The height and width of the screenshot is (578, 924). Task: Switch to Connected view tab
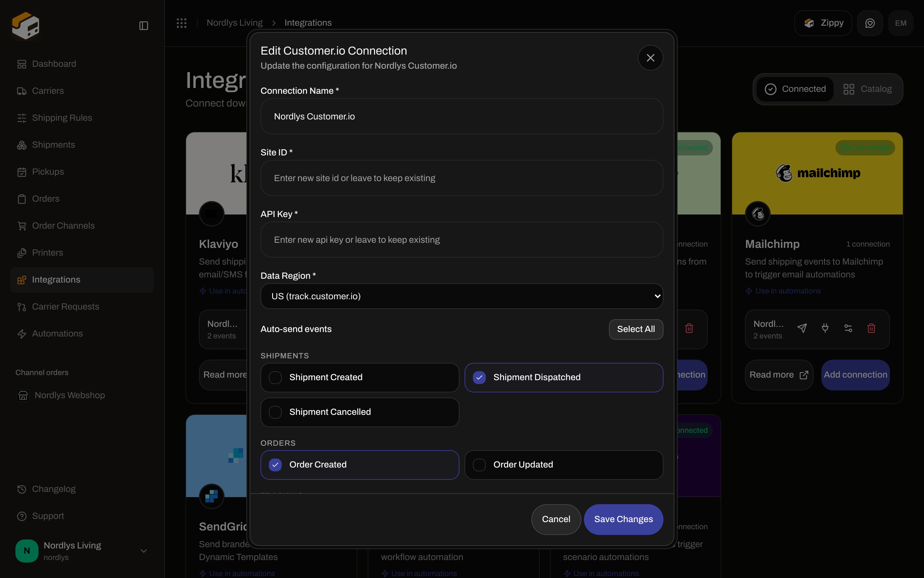[x=795, y=89]
